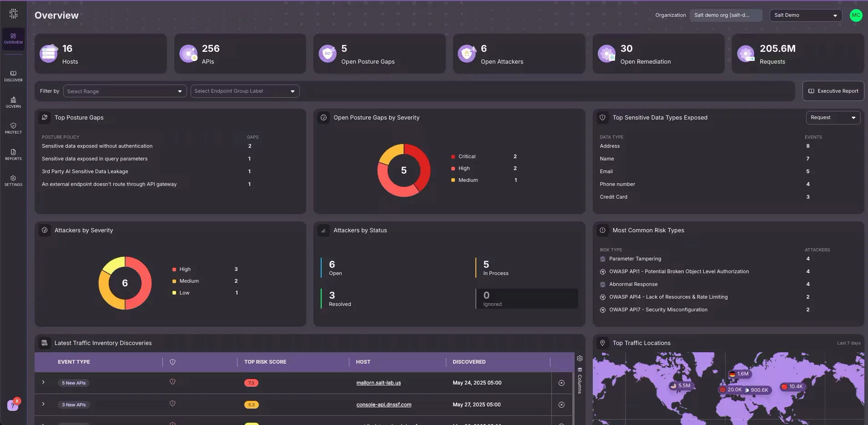
Task: Toggle the Critical severity legend entry
Action: click(x=465, y=156)
